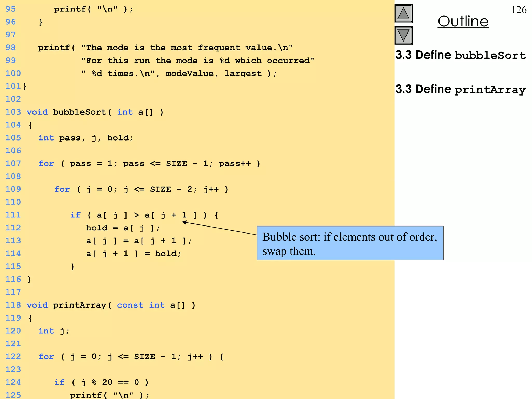532x399 pixels.
Task: Click line 107 outer for loop over pass
Action: (149, 164)
